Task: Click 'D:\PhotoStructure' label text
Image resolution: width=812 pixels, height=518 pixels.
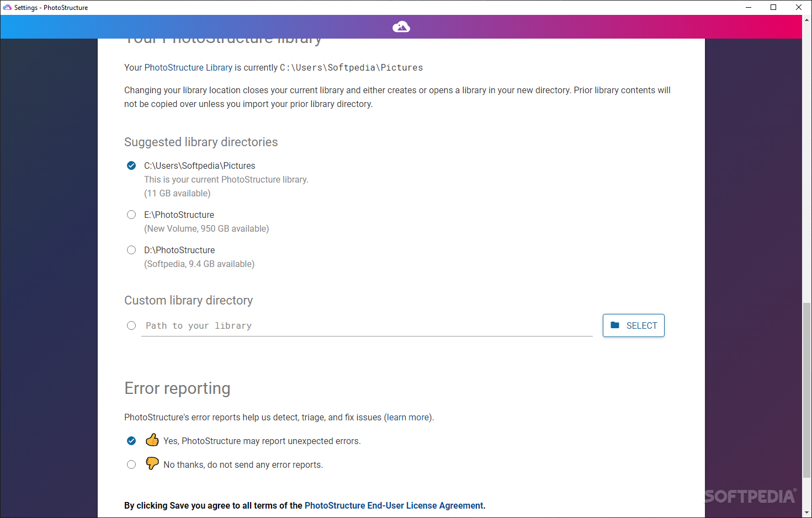Action: click(x=179, y=250)
